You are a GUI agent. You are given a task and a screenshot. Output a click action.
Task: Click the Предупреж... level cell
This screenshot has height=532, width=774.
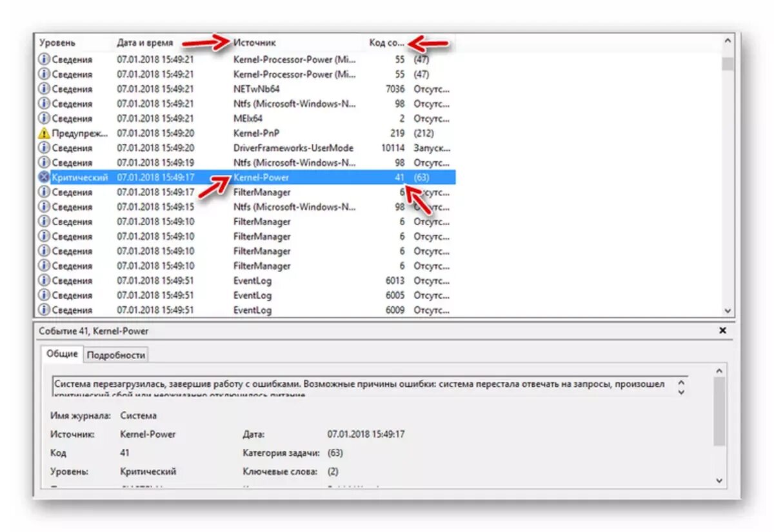pos(80,133)
